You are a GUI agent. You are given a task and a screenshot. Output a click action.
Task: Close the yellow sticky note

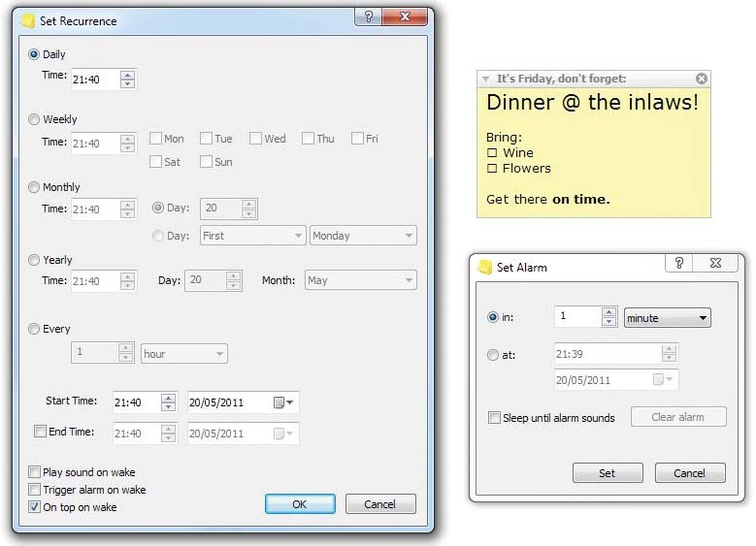coord(702,79)
